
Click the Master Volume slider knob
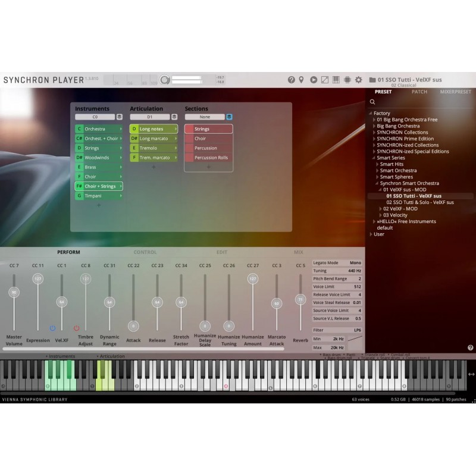pos(14,292)
